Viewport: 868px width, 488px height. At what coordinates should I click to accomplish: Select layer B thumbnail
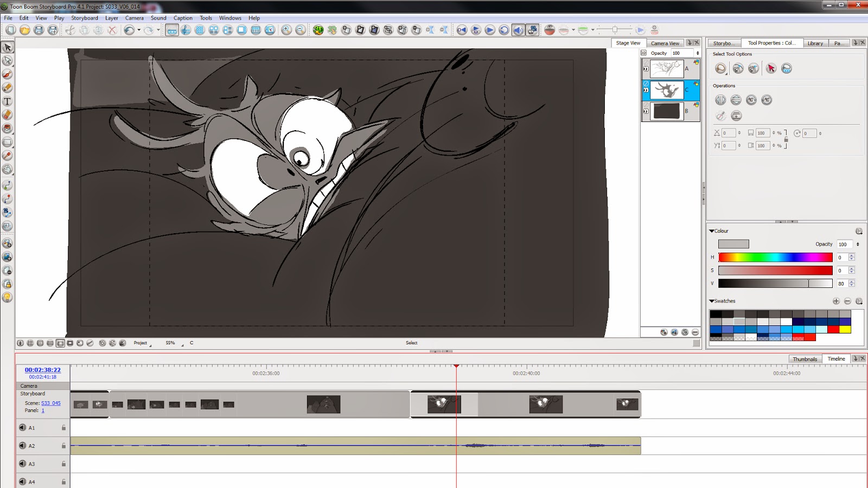pyautogui.click(x=667, y=111)
